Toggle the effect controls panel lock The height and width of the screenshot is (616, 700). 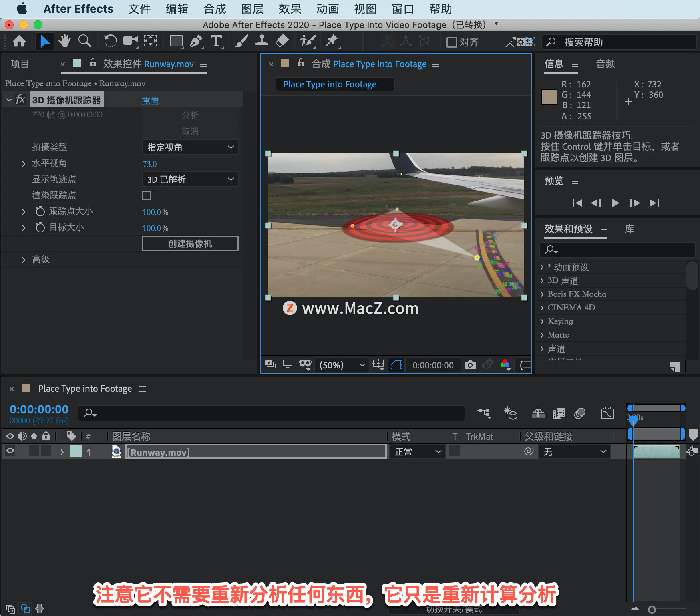pos(93,63)
